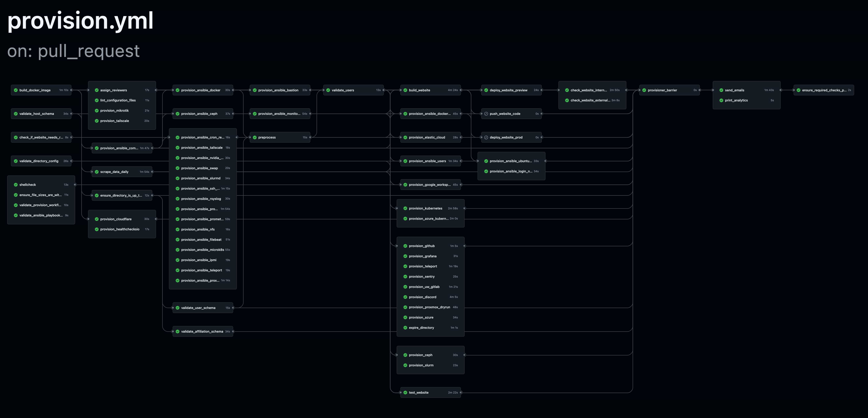Click the success icon beside provision_kubernetes
Viewport: 868px width, 418px height.
(405, 208)
